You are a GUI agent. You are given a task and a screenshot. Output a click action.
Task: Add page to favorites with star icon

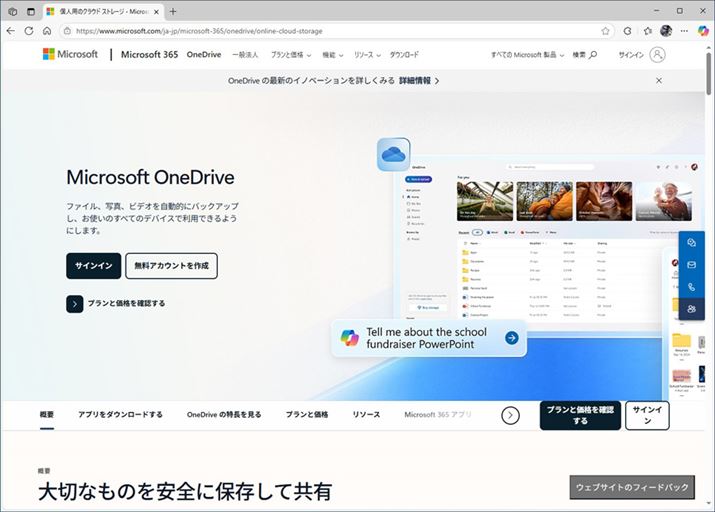point(605,31)
